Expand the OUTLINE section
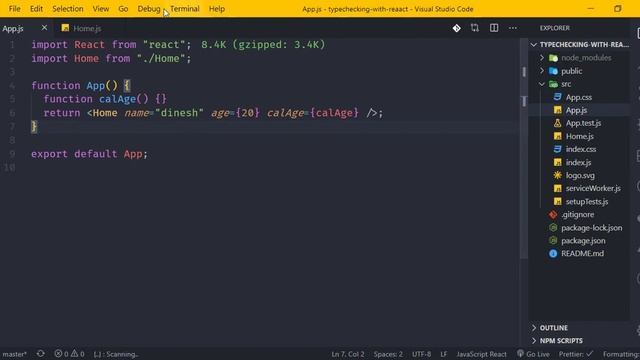 click(x=580, y=328)
